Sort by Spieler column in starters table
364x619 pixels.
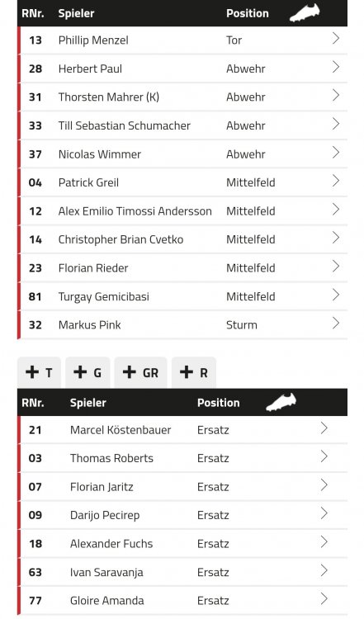[x=76, y=13]
